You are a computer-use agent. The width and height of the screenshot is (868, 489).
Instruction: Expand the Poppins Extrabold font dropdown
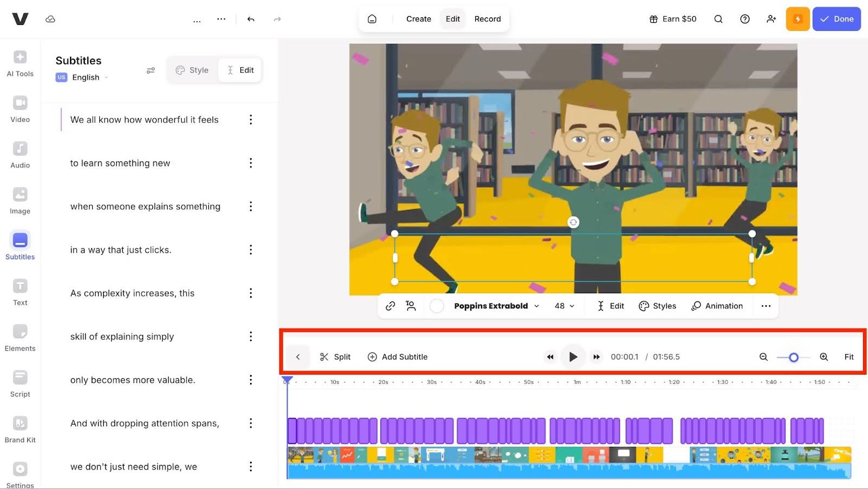pyautogui.click(x=496, y=306)
